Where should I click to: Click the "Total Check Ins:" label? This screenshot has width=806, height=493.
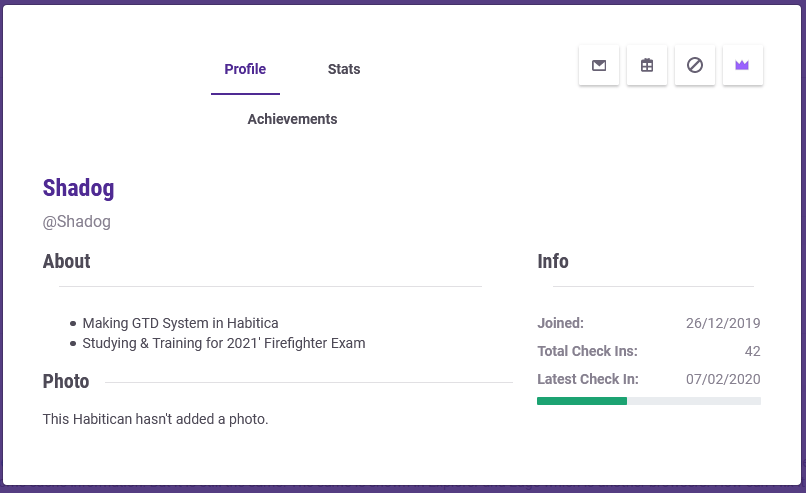click(x=588, y=351)
